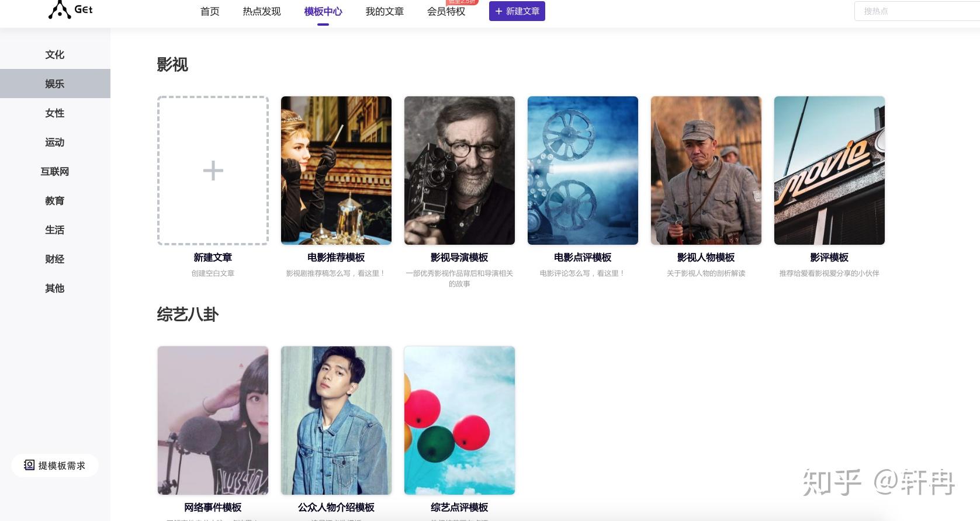
Task: Open the 影评模板 movie sign thumbnail
Action: 829,171
